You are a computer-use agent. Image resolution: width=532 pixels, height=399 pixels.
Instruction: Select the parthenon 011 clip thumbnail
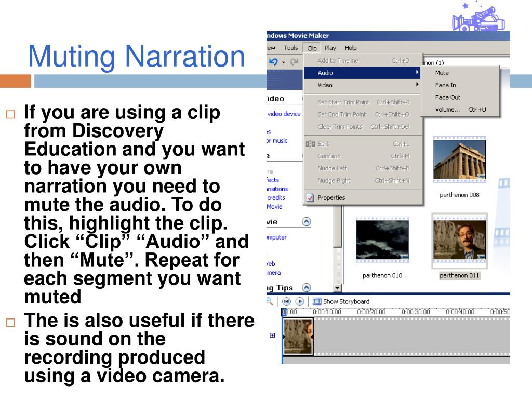click(x=459, y=240)
